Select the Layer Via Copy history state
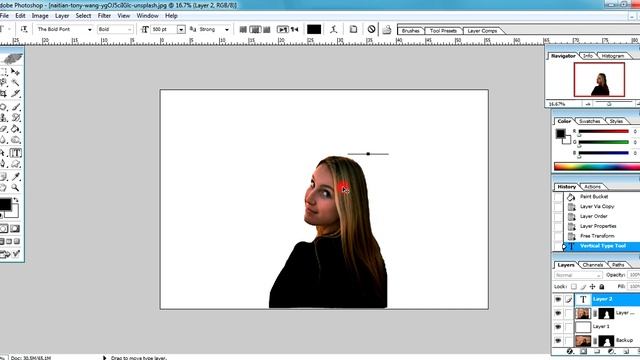The image size is (640, 360). 597,207
